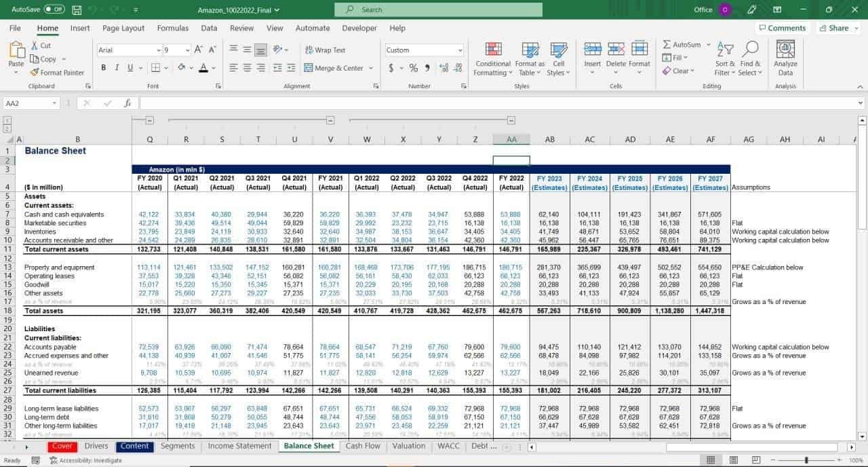The image size is (868, 467).
Task: Click the Copy icon in Clipboard
Action: click(x=35, y=59)
